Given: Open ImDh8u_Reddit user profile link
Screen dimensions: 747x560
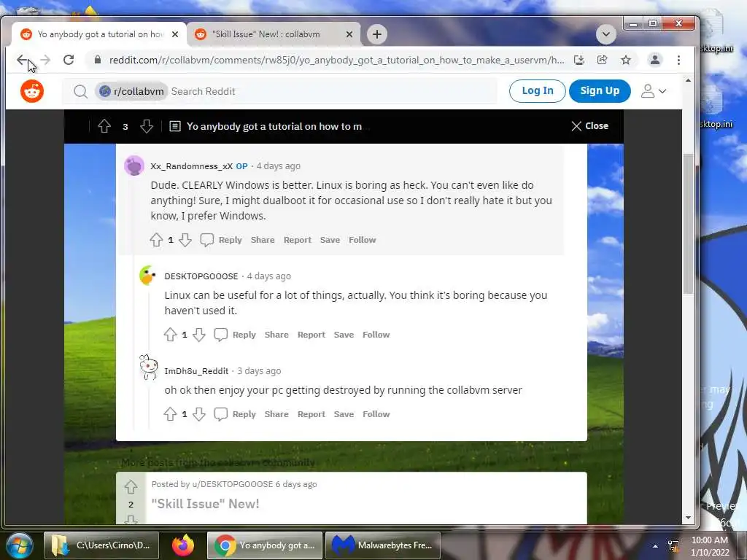Looking at the screenshot, I should (x=196, y=371).
